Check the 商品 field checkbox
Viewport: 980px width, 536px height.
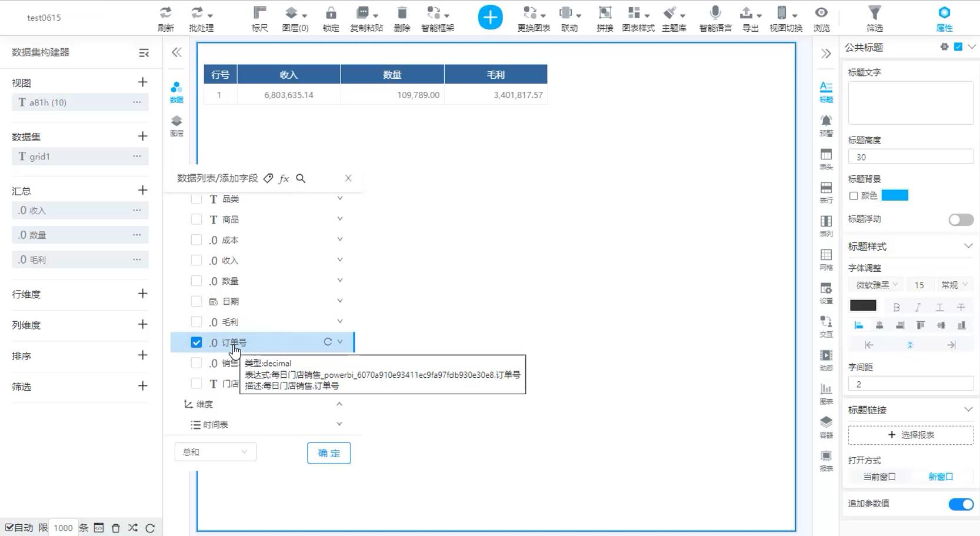[x=196, y=219]
